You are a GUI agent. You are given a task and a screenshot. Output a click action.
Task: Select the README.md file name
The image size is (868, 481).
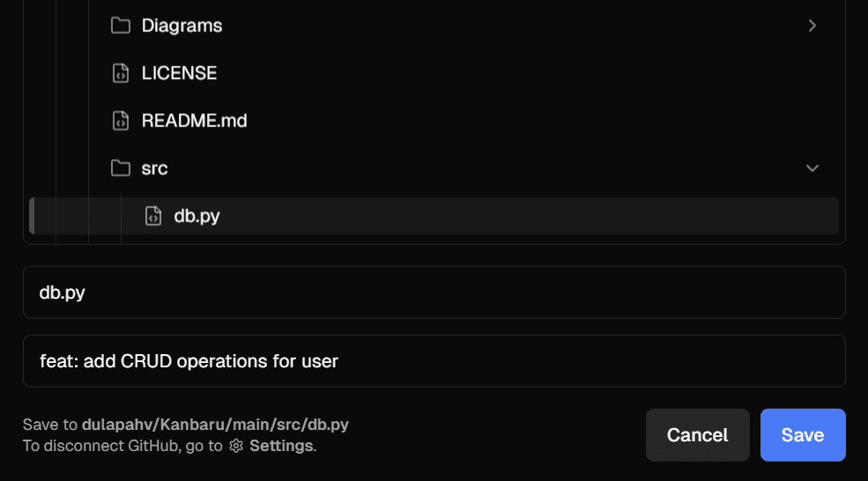click(x=194, y=121)
